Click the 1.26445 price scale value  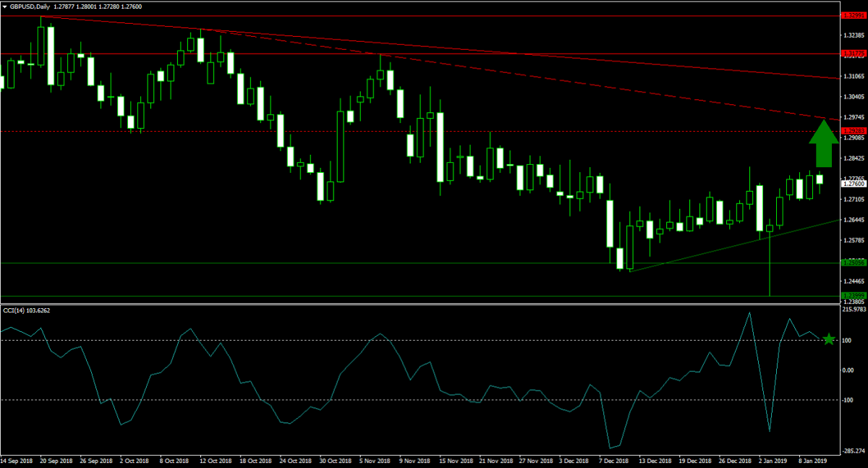pos(854,220)
